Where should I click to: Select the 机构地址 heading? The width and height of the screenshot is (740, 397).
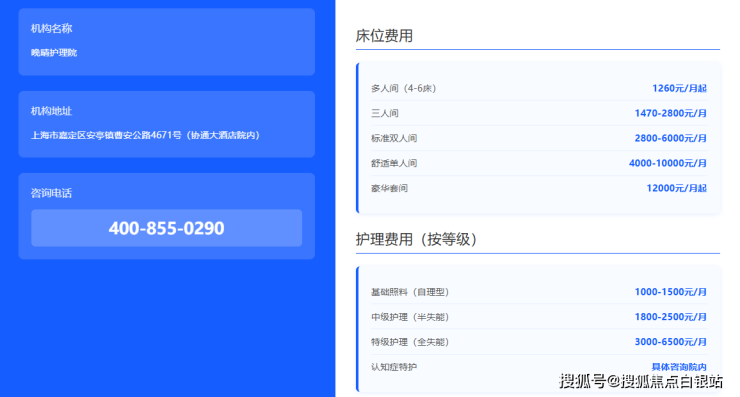pos(51,111)
